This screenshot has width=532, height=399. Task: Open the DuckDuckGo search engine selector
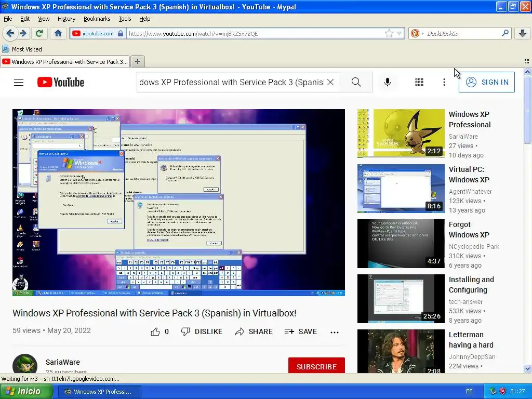point(417,33)
